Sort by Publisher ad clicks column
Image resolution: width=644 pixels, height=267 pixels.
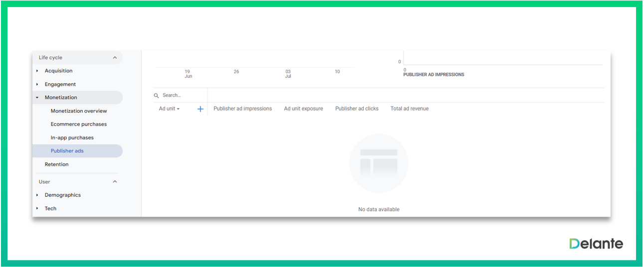pos(357,109)
